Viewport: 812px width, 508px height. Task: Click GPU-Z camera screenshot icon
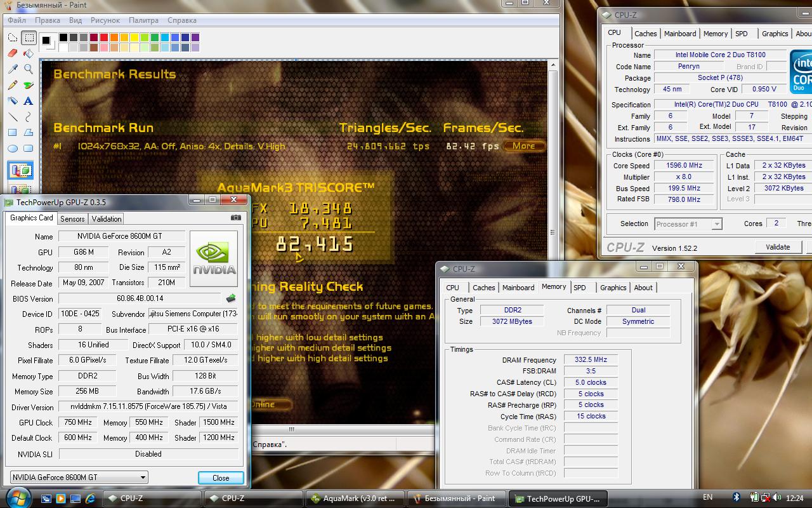[x=236, y=217]
